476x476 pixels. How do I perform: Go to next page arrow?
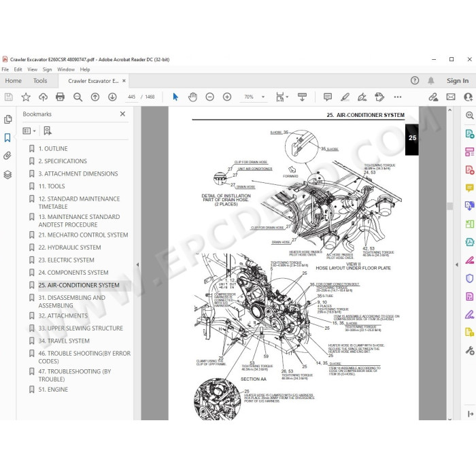point(112,97)
